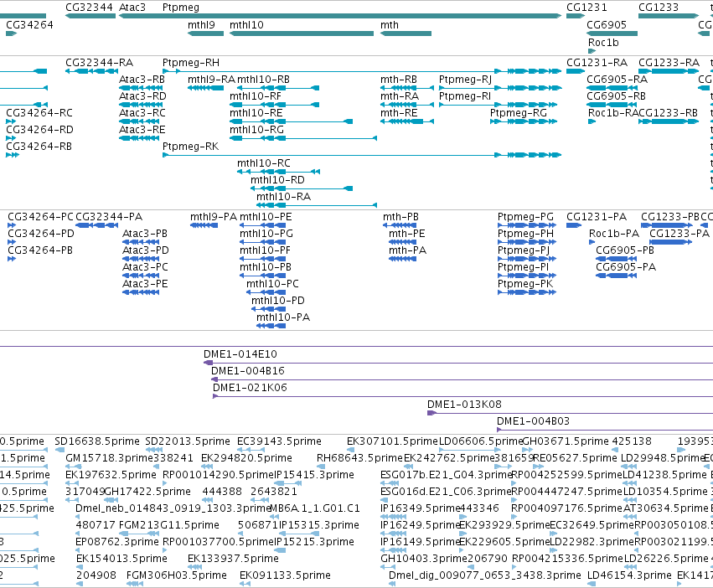Open BAC clone DME1-004B03

[533, 421]
